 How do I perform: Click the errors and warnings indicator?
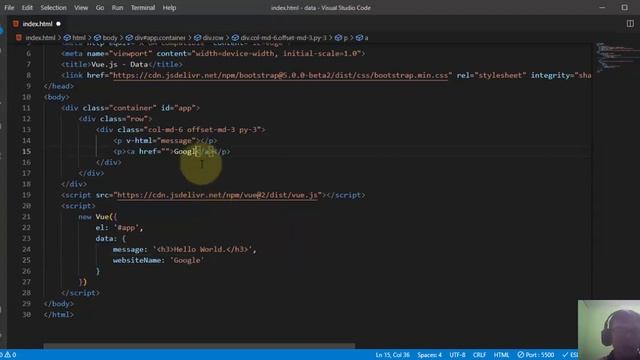point(8,355)
